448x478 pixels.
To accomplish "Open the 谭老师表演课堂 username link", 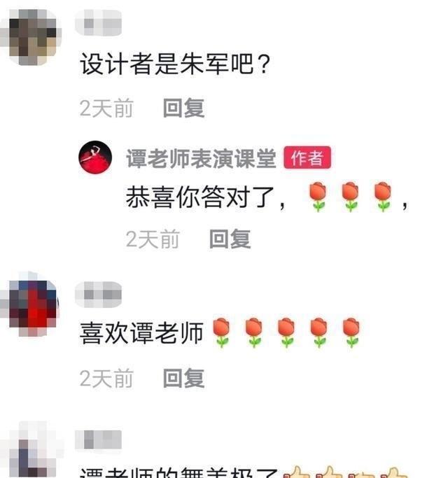I will point(202,158).
